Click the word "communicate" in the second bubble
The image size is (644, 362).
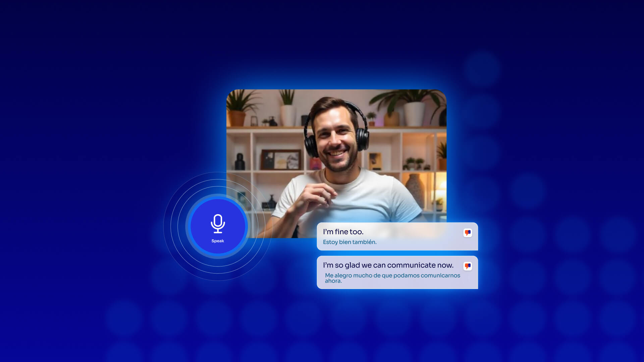[x=411, y=265]
